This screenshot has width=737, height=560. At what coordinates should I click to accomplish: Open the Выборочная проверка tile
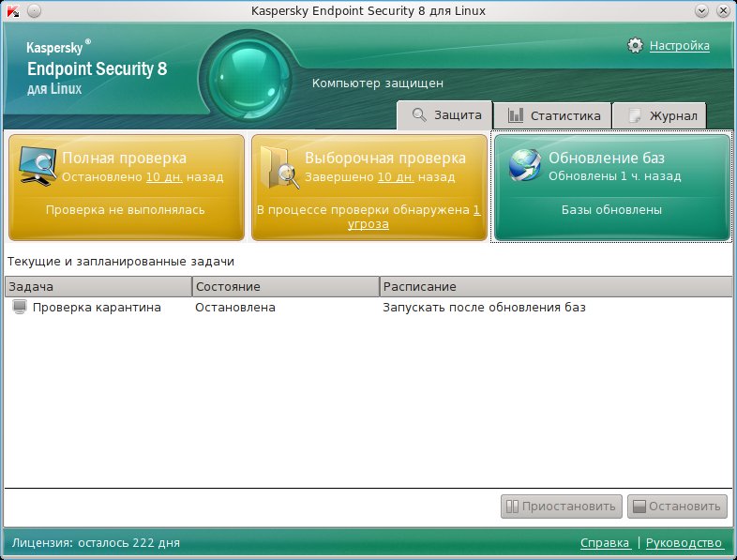pos(369,188)
